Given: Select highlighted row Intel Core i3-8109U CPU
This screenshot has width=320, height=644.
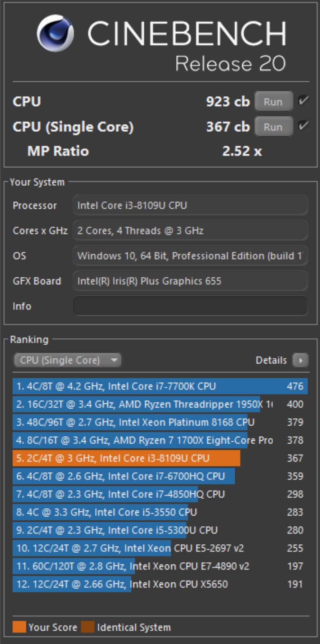Looking at the screenshot, I should 160,458.
